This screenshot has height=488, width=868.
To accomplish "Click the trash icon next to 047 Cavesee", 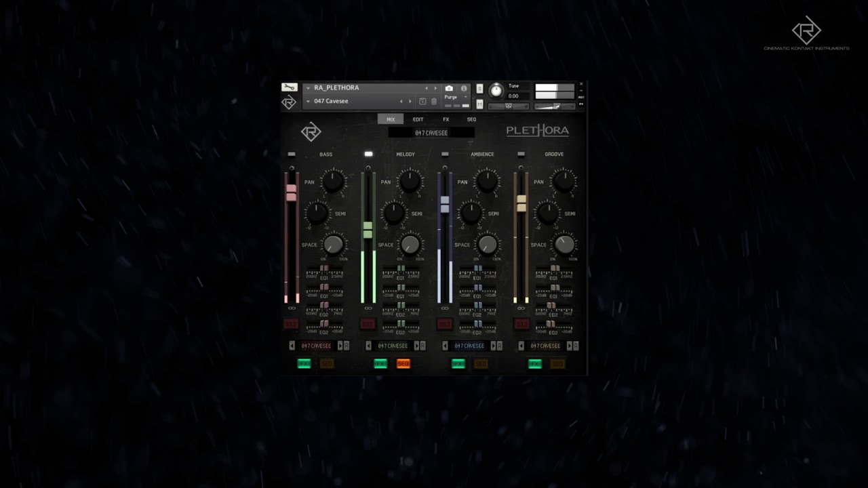I will [434, 100].
